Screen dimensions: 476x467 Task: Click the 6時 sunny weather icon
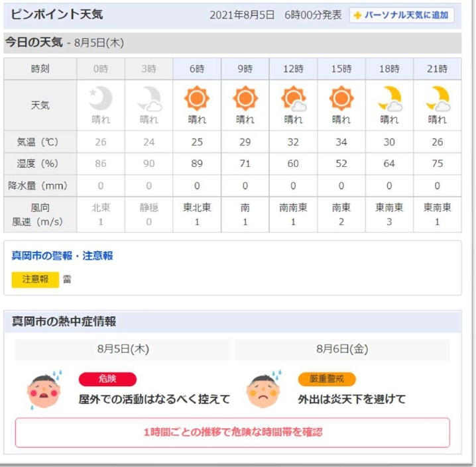click(197, 99)
